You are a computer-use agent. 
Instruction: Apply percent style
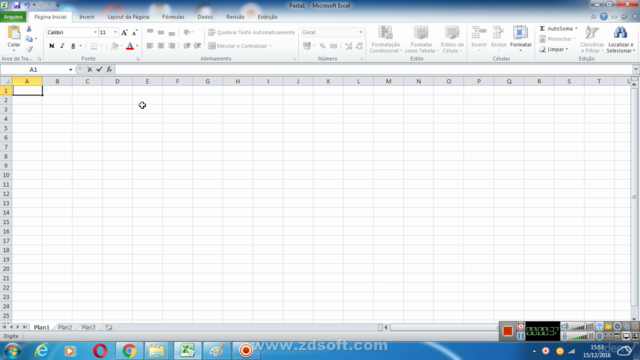point(322,46)
